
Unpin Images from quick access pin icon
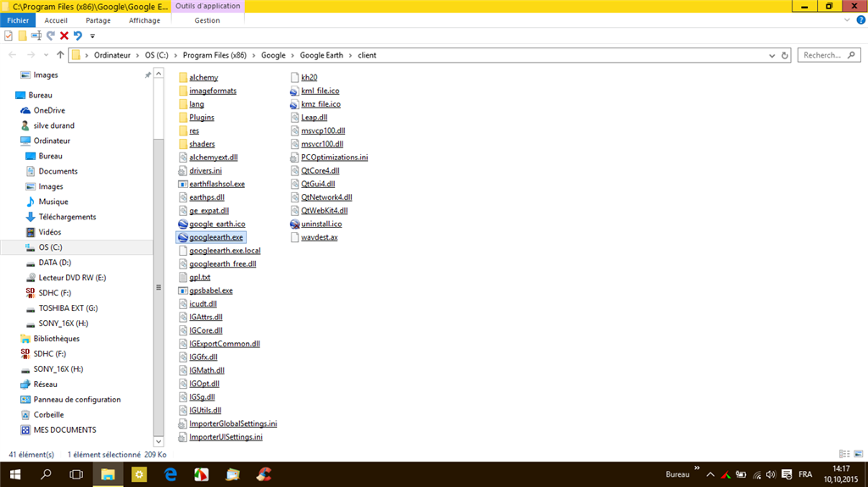147,75
